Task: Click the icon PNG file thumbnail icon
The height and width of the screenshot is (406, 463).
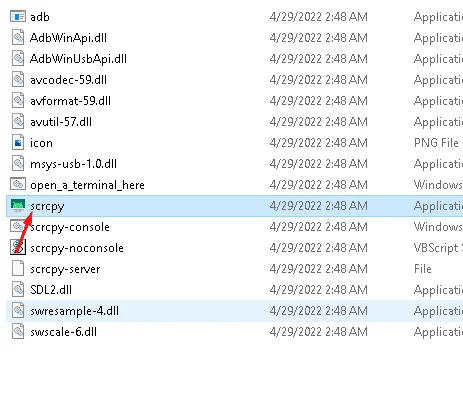Action: (18, 142)
